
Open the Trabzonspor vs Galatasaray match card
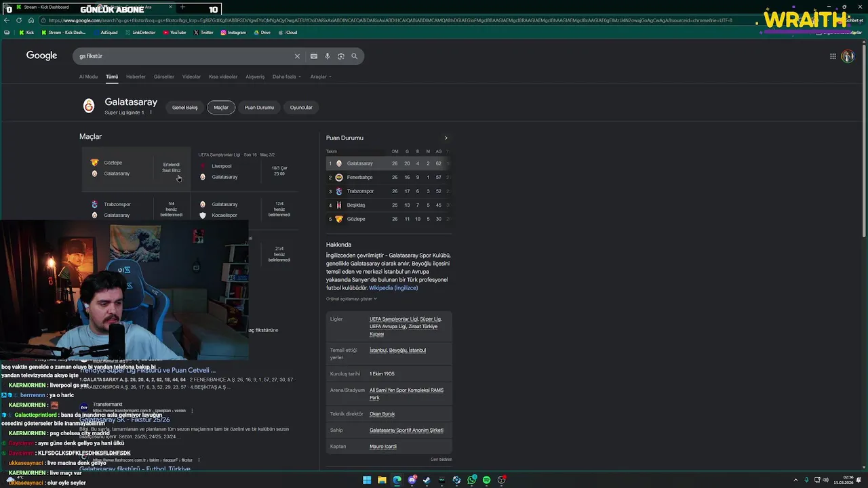[136, 209]
